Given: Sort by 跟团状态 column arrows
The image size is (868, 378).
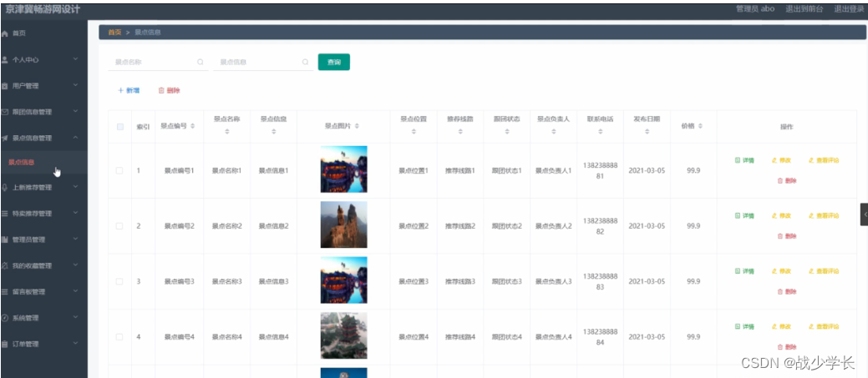Looking at the screenshot, I should pyautogui.click(x=507, y=132).
